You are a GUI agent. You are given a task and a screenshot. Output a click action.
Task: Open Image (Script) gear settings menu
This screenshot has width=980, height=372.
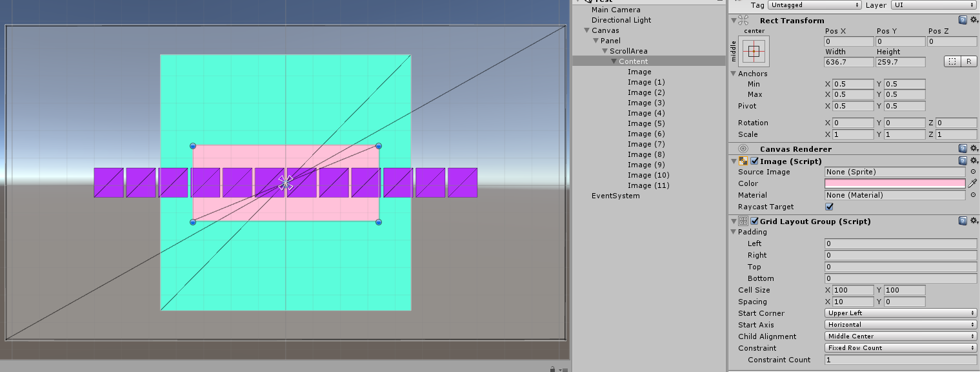click(x=974, y=161)
